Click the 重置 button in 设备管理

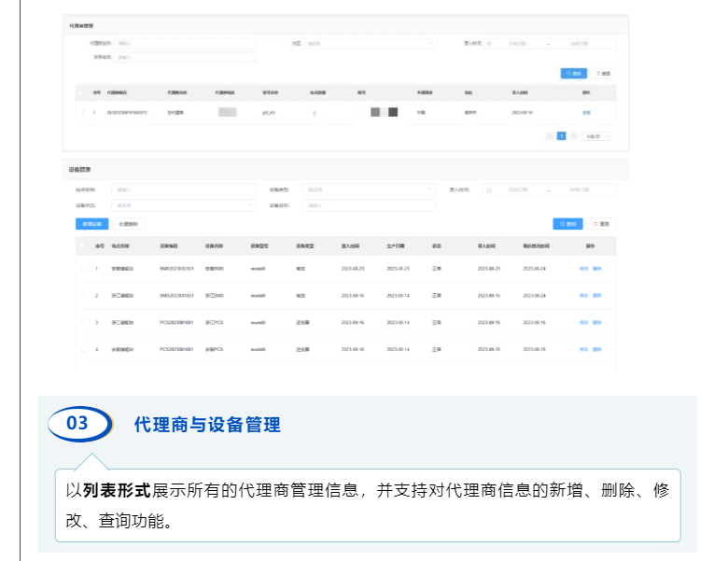[601, 224]
